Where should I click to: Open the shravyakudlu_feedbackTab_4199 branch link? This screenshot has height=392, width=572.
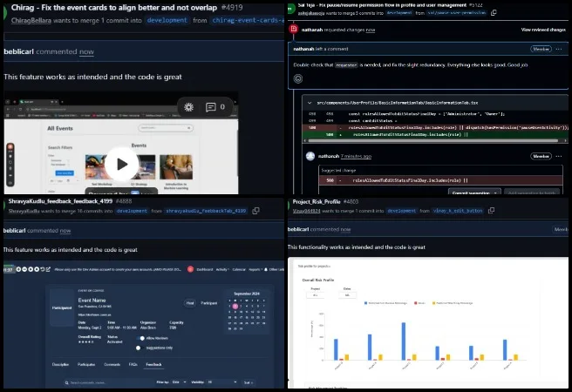pyautogui.click(x=206, y=211)
